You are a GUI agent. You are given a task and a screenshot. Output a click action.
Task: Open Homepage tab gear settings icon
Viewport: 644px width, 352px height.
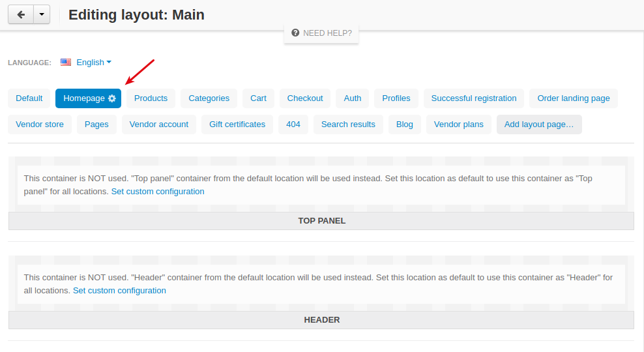point(112,98)
